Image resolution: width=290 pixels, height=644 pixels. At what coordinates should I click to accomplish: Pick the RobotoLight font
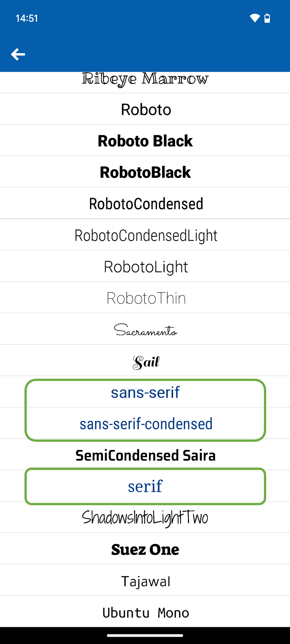click(x=145, y=267)
